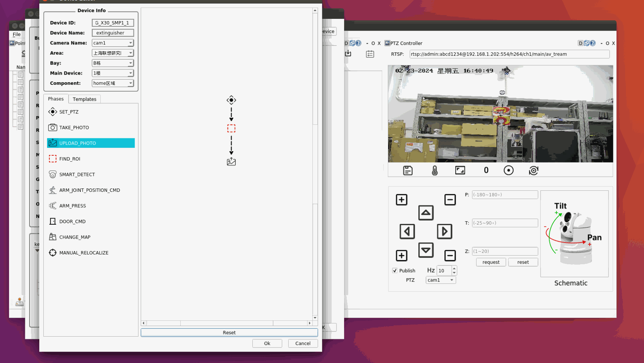
Task: Click the Ok button
Action: (x=267, y=343)
